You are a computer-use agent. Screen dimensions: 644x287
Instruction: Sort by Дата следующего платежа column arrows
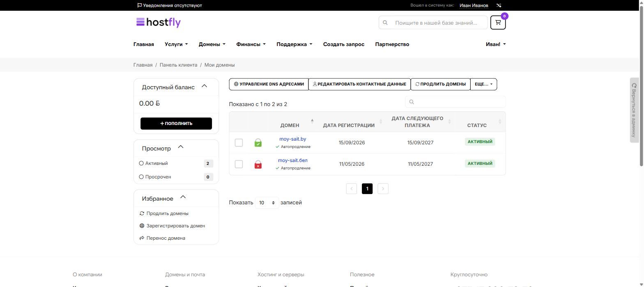(449, 121)
